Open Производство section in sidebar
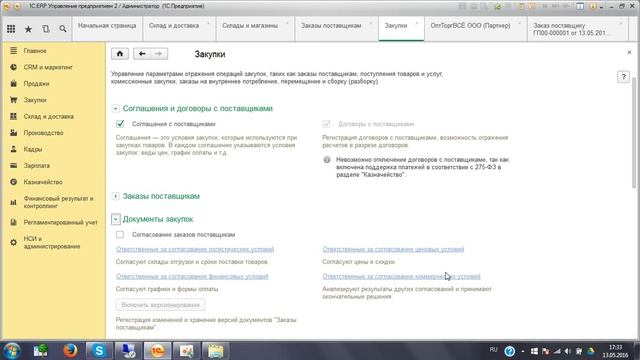Viewport: 640px width, 360px height. click(x=43, y=133)
